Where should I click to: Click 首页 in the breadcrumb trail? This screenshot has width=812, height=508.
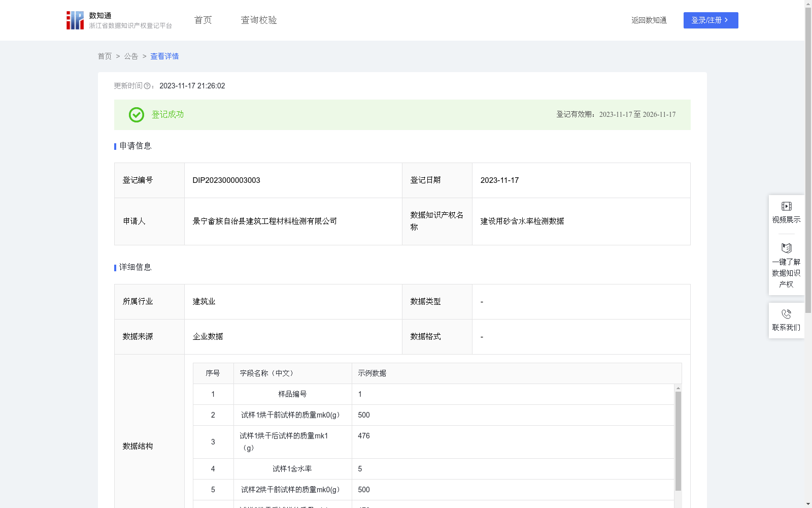(x=105, y=56)
